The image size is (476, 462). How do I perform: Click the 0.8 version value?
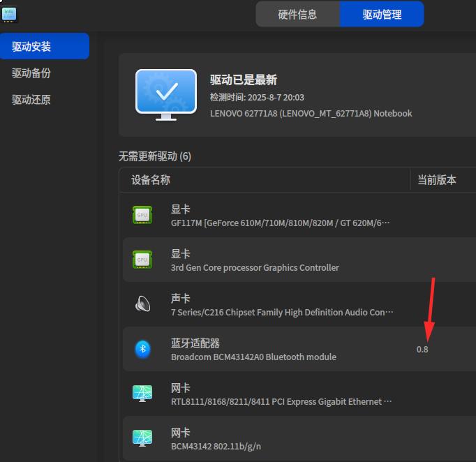point(422,350)
